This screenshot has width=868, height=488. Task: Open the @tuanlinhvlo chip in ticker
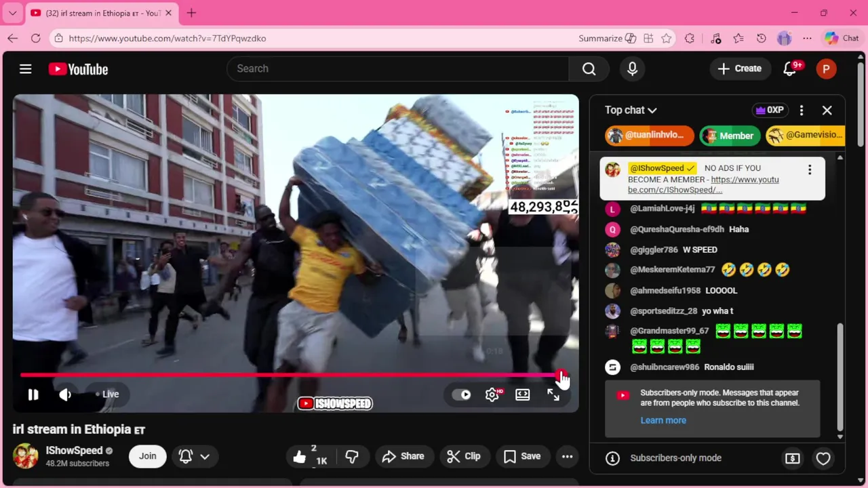tap(650, 136)
